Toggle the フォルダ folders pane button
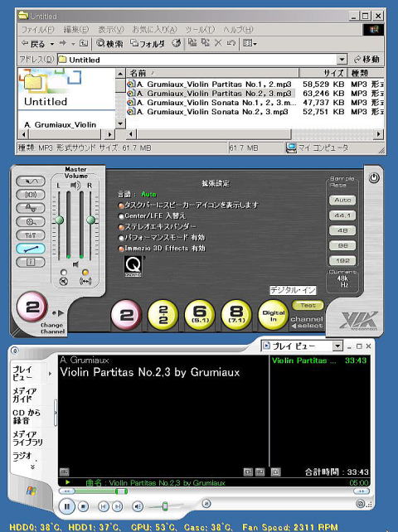The image size is (398, 532). click(148, 43)
